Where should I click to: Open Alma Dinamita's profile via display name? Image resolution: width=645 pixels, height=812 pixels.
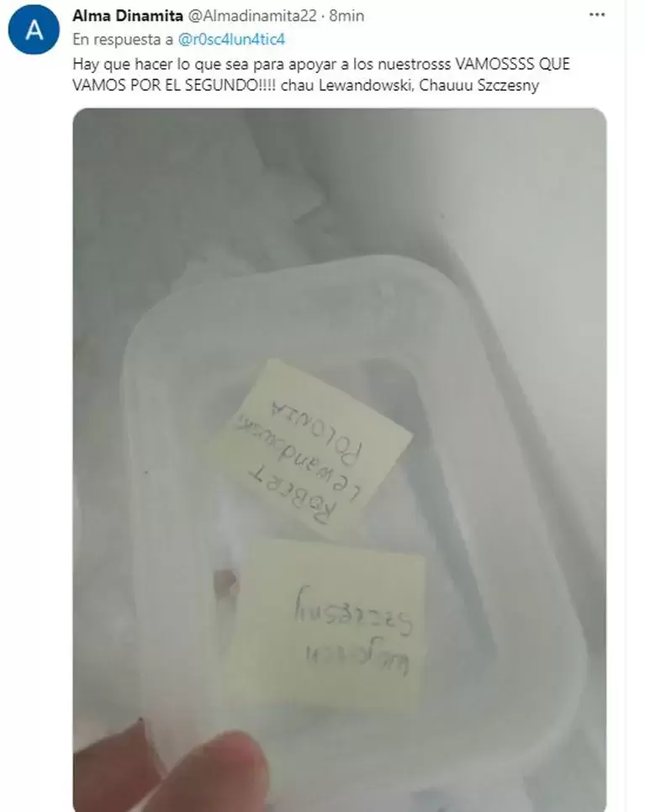click(128, 16)
